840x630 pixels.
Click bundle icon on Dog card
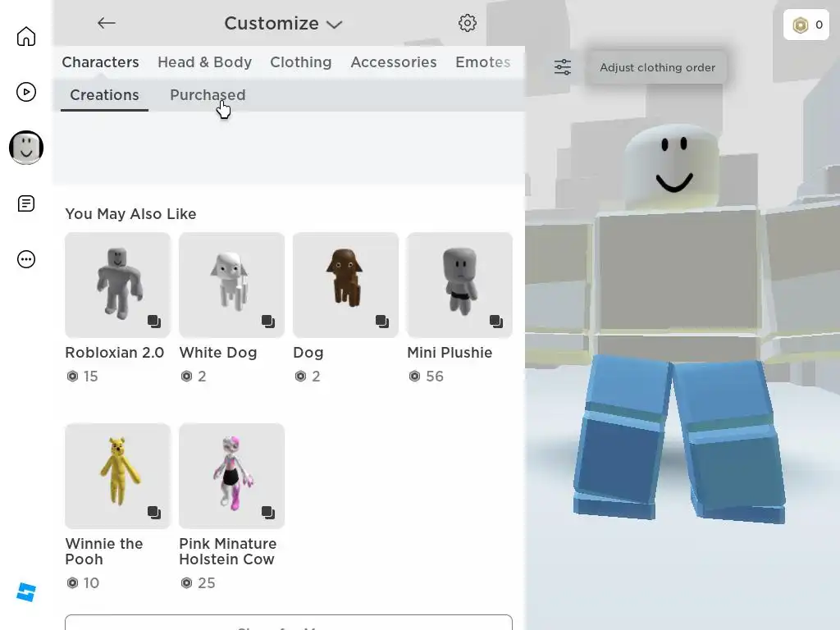coord(382,322)
